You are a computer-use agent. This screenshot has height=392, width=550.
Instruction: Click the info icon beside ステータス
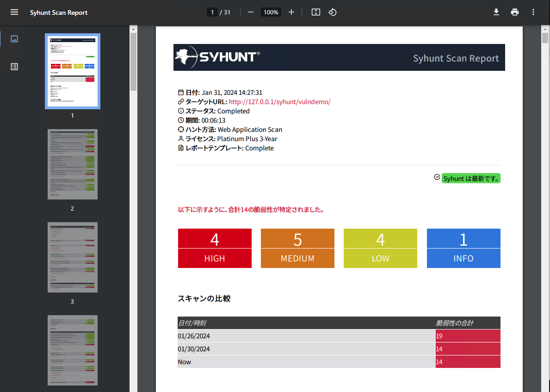coord(181,111)
